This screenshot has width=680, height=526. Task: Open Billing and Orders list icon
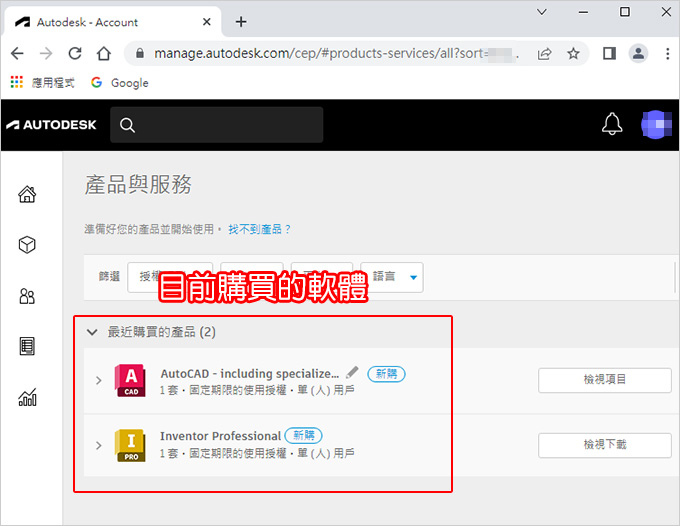click(27, 346)
